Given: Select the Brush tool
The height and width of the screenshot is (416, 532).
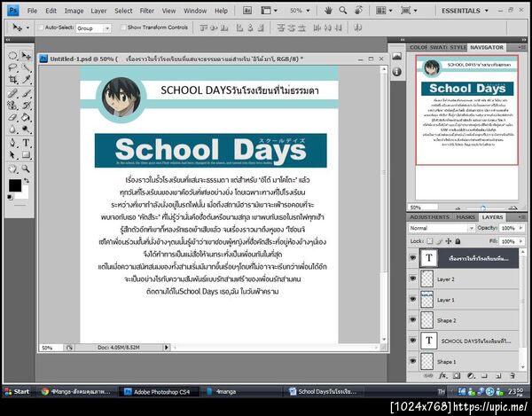Looking at the screenshot, I should (x=26, y=93).
